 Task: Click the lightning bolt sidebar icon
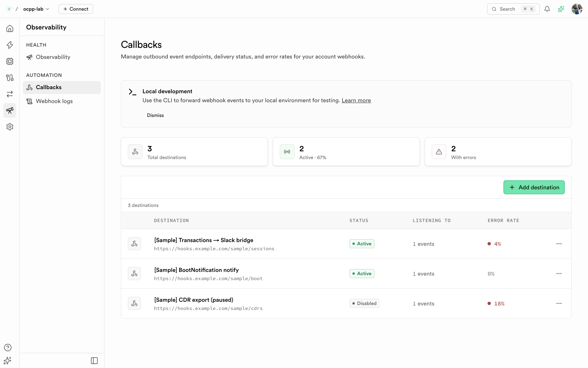coord(10,45)
